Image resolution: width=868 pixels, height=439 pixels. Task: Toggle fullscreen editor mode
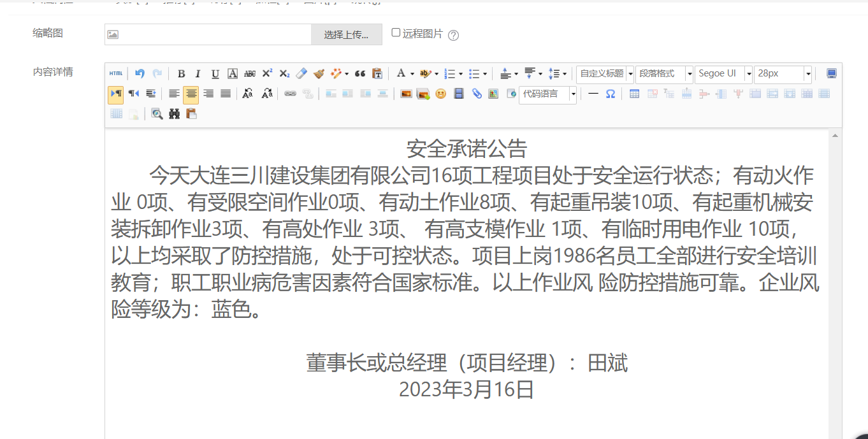pyautogui.click(x=832, y=73)
